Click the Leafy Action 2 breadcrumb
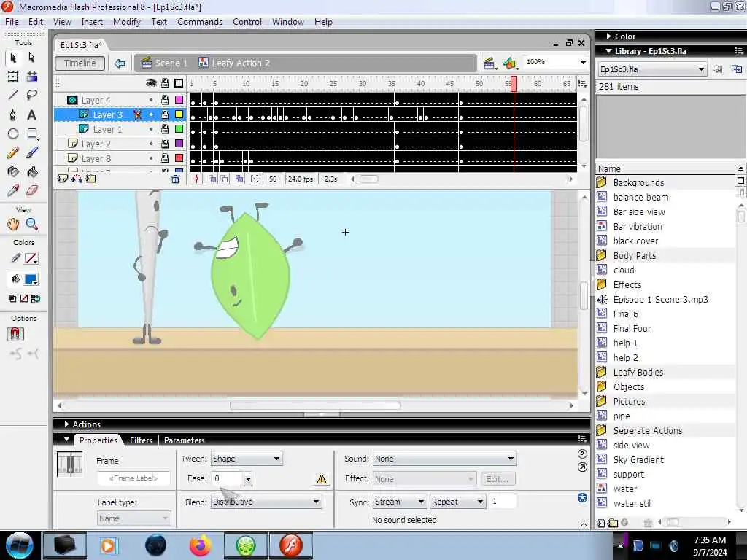Screen dimensions: 747x560 click(234, 63)
